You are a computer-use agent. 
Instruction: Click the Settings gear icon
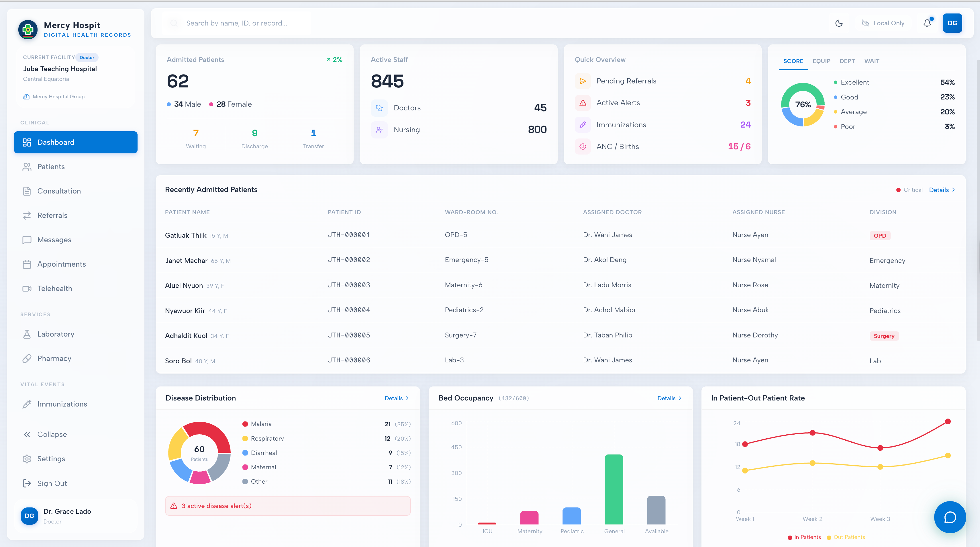(27, 459)
